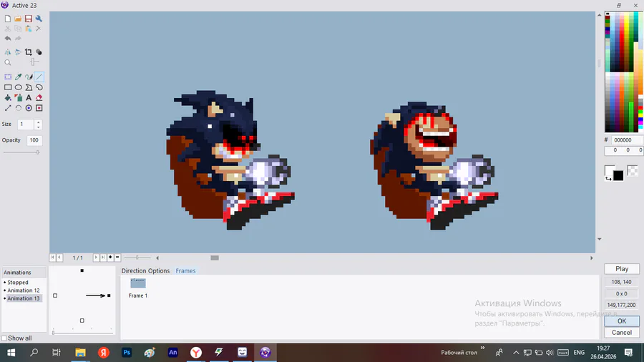Select the Rectangle shape tool
Viewport: 644px width, 362px height.
(8, 87)
